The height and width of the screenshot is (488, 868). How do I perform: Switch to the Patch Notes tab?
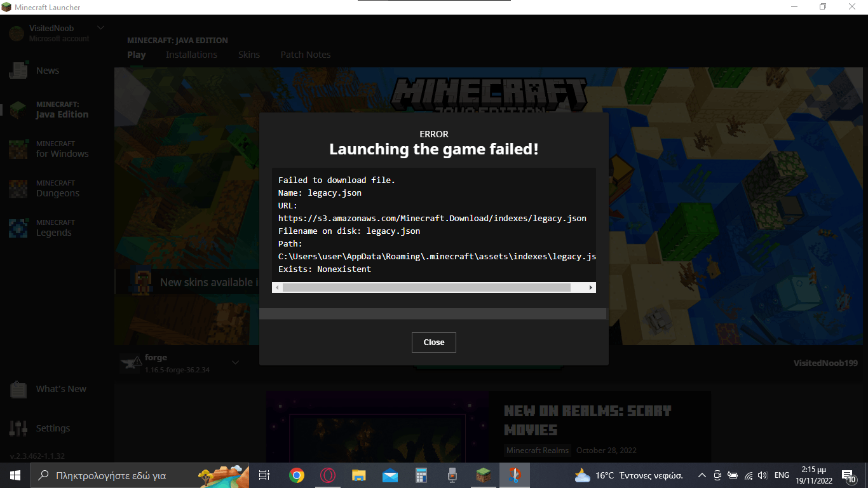pyautogui.click(x=306, y=55)
